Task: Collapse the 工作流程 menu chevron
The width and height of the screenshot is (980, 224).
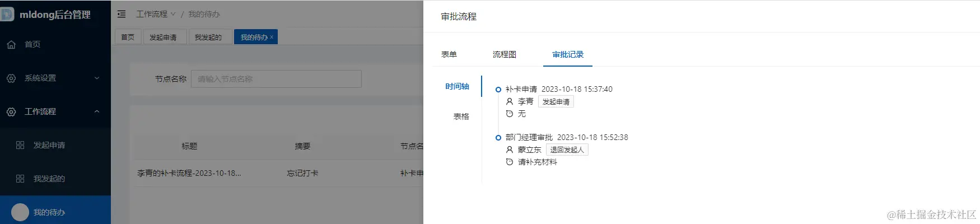Action: click(97, 111)
